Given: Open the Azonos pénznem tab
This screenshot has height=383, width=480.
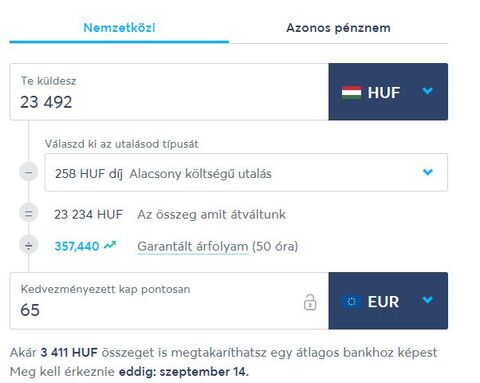Looking at the screenshot, I should pos(338,28).
